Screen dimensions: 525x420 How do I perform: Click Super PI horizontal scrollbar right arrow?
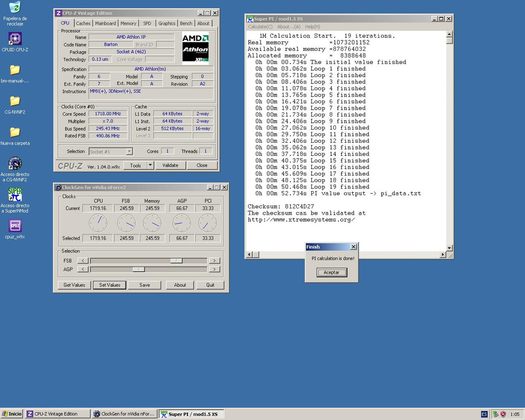point(443,255)
